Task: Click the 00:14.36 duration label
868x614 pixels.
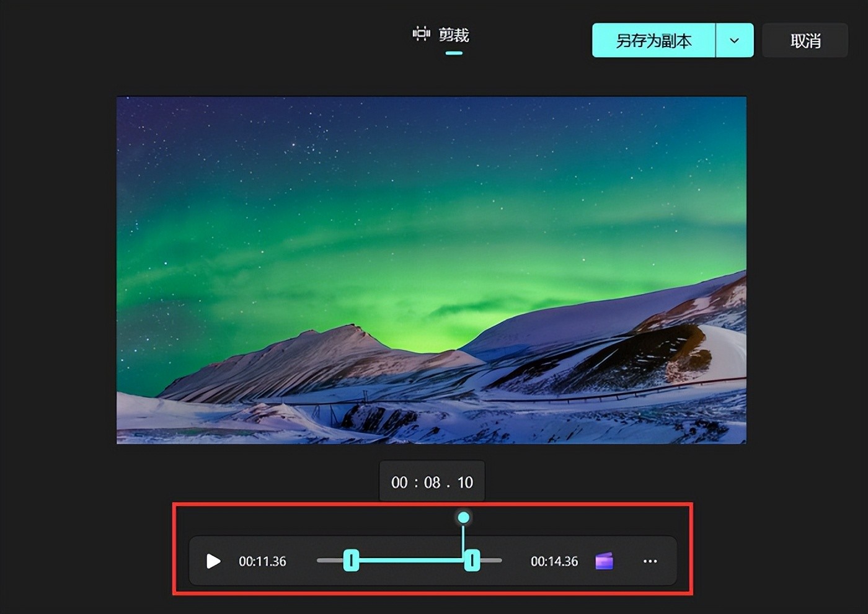Action: 554,561
